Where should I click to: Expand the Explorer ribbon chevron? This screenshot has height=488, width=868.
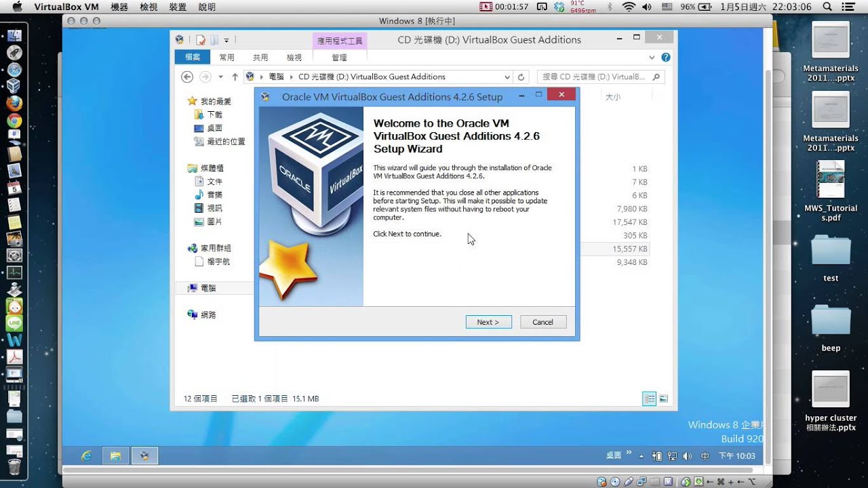[x=652, y=58]
